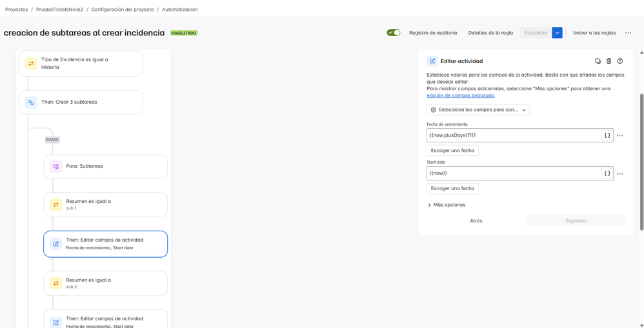Escoger una fecha for Start date

(x=452, y=189)
